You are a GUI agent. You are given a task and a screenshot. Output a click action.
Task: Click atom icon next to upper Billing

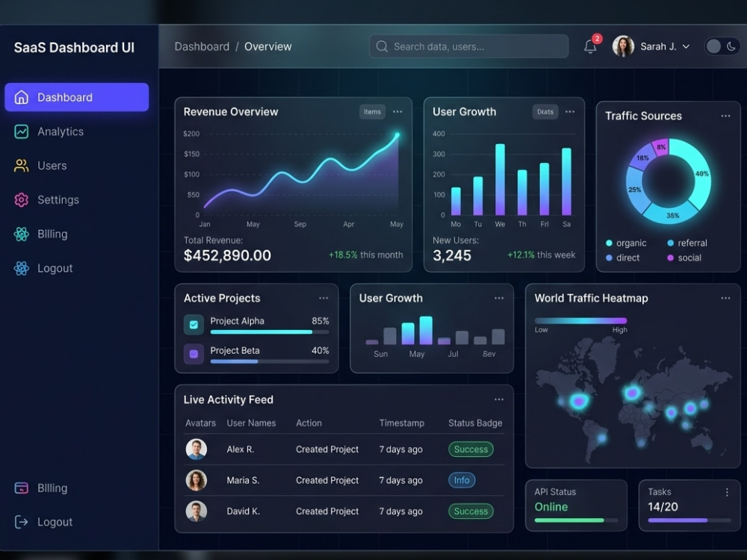pyautogui.click(x=22, y=234)
